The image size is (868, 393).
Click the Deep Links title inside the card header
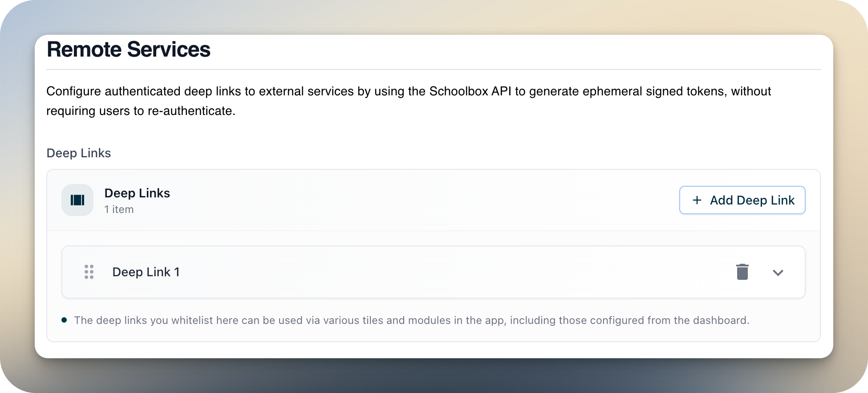point(137,193)
